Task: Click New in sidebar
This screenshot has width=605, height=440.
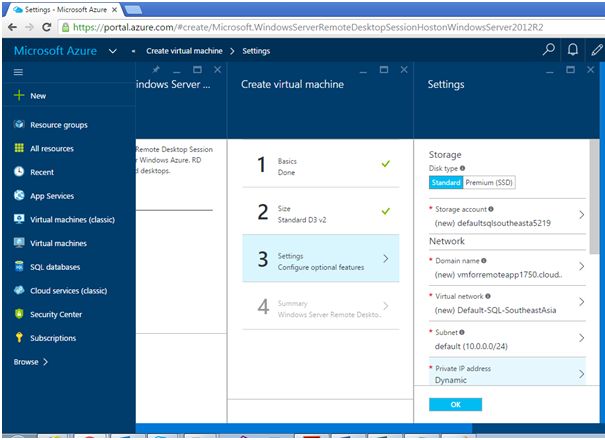Action: click(38, 96)
